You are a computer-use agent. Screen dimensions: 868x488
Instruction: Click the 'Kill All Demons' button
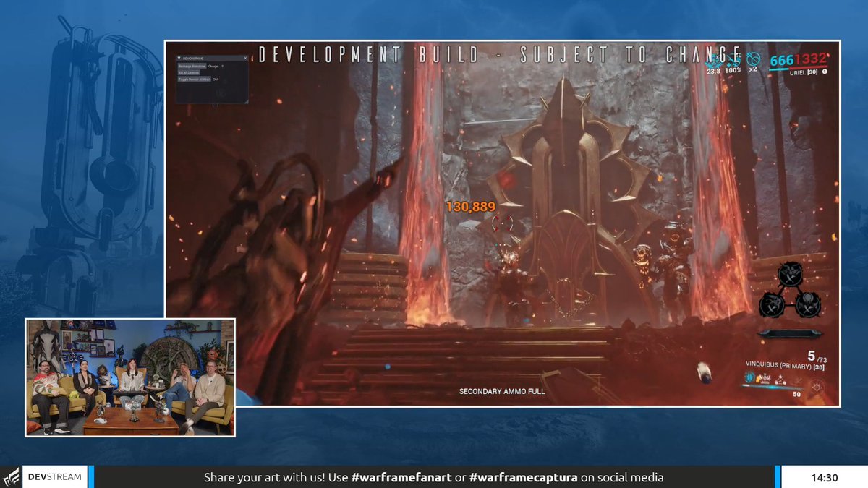[x=189, y=72]
